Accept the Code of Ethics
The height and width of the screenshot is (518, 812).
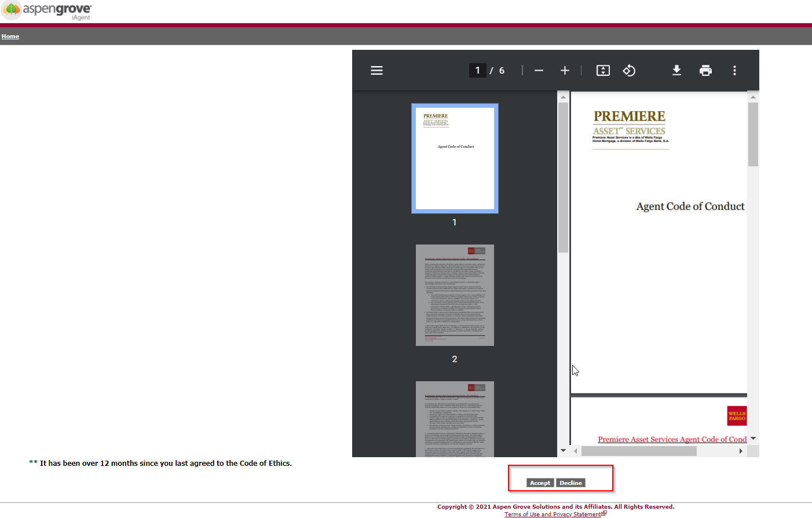pos(540,483)
